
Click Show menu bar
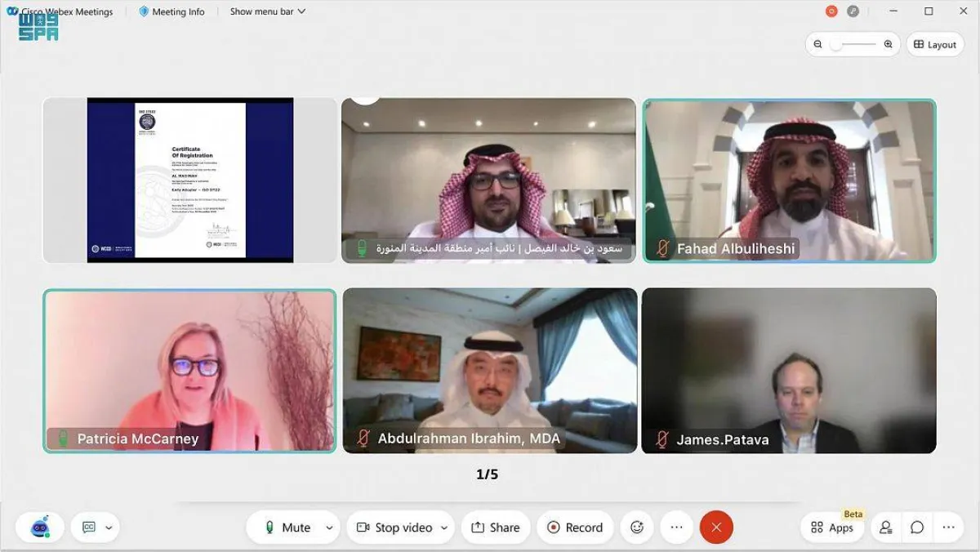click(267, 11)
